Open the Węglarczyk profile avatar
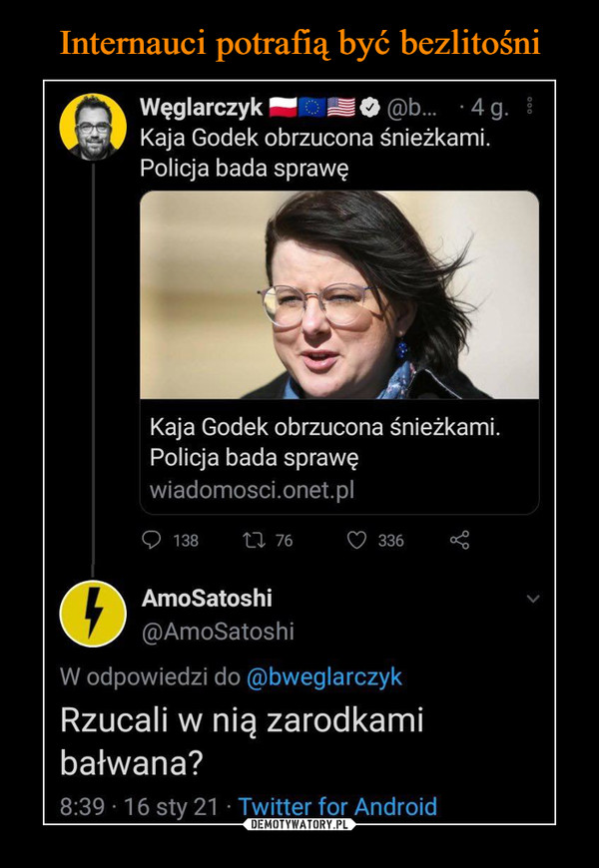The width and height of the screenshot is (599, 868). click(x=93, y=128)
